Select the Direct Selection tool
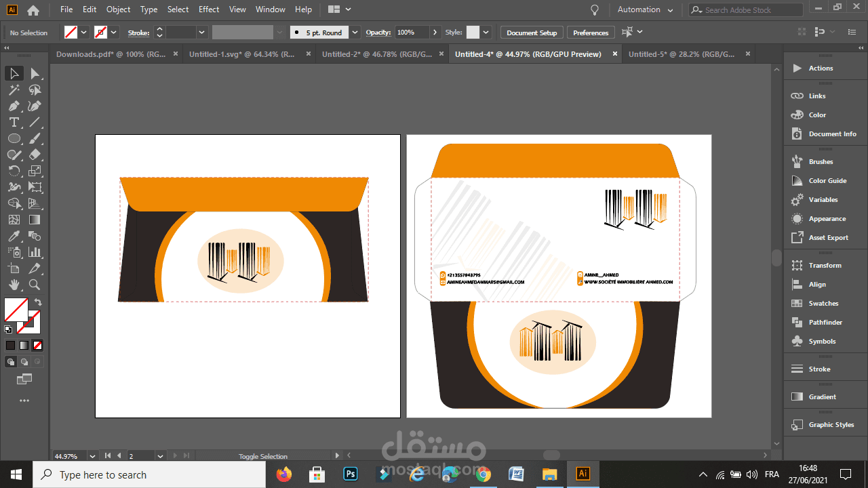Image resolution: width=868 pixels, height=488 pixels. point(35,73)
